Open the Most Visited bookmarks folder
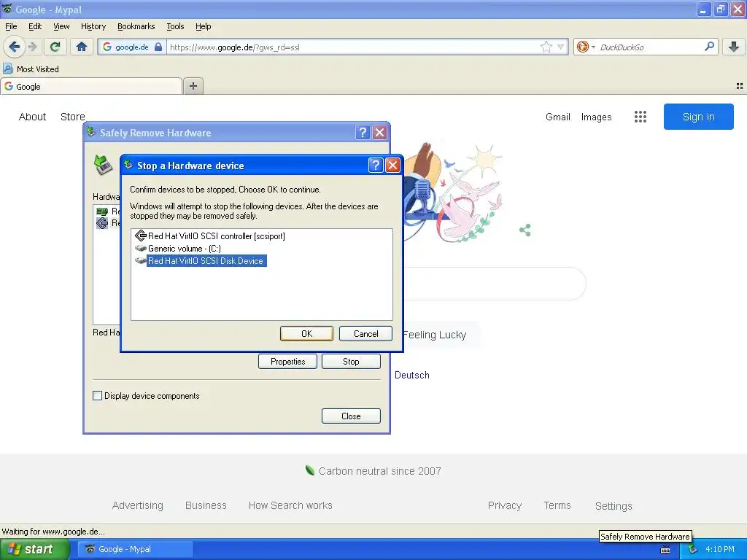Screen dimensions: 747x560 tap(31, 69)
